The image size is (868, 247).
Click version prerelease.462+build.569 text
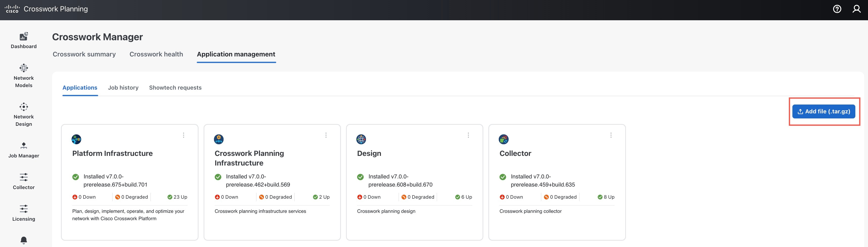[258, 185]
